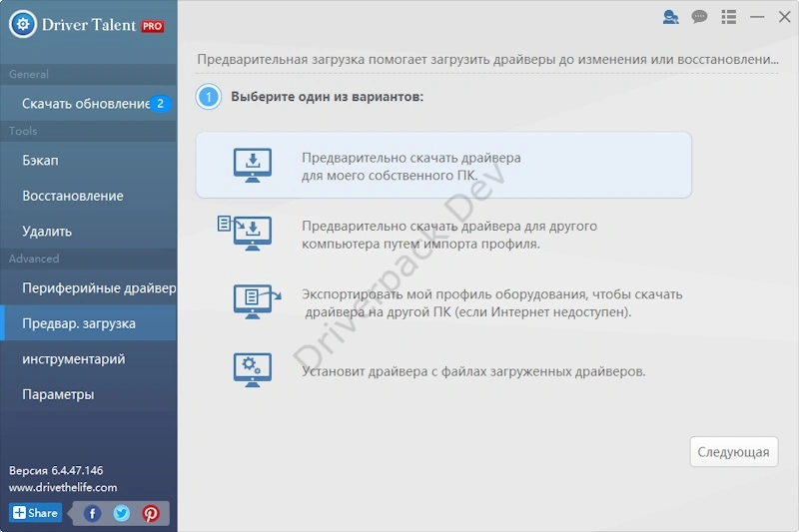Click the step 1 circle indicator
This screenshot has width=799, height=532.
tap(208, 97)
